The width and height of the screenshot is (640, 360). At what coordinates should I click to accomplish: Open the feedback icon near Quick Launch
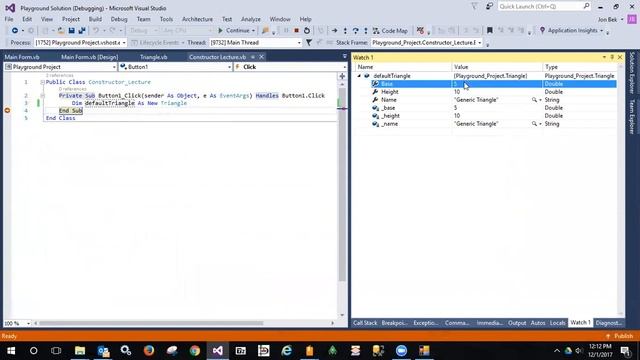[489, 7]
